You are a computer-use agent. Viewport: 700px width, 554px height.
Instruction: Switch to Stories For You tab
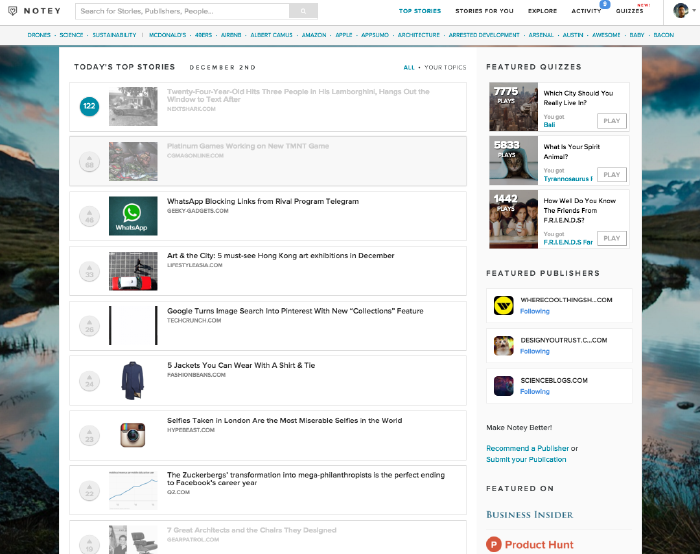[x=484, y=11]
